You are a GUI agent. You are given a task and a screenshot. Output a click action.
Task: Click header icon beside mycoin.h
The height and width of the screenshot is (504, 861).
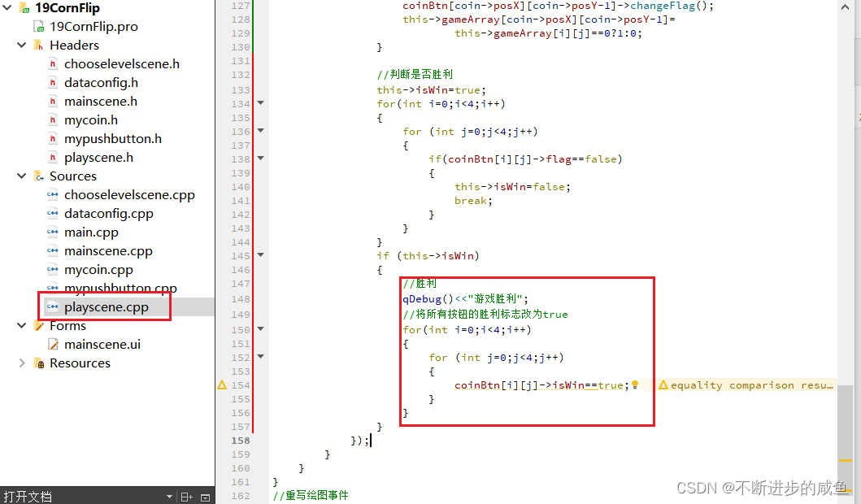point(53,119)
